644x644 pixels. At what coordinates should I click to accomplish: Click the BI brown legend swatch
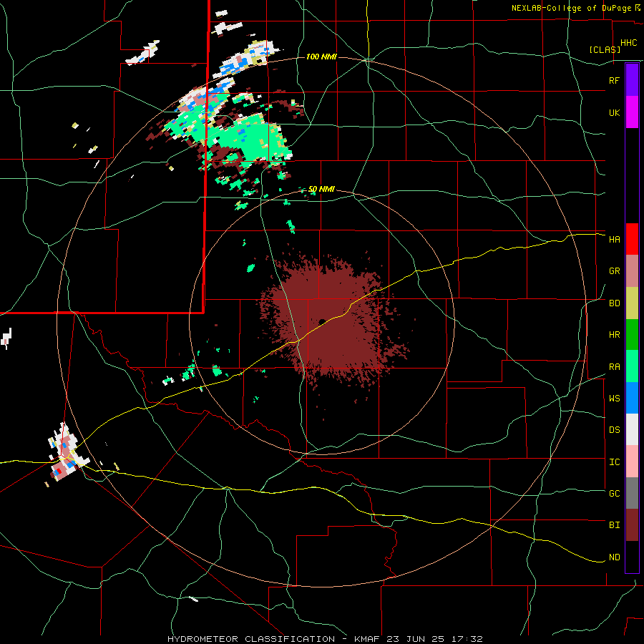[x=632, y=525]
